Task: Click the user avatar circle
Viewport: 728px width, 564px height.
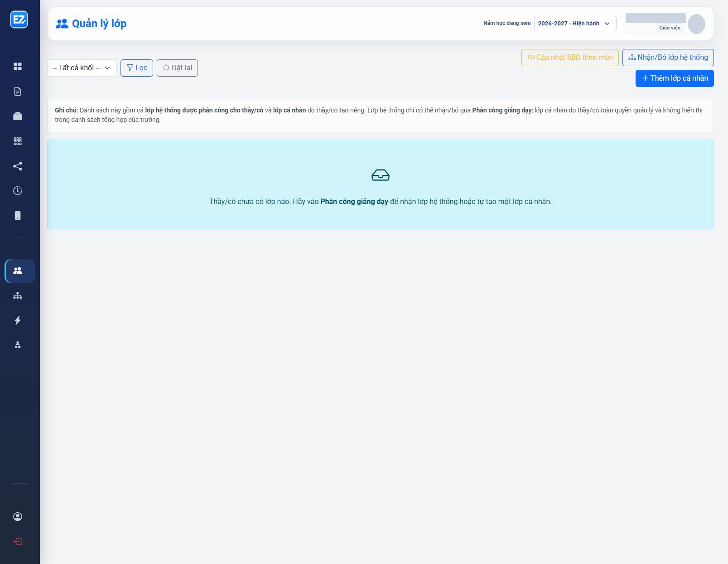Action: click(x=696, y=24)
